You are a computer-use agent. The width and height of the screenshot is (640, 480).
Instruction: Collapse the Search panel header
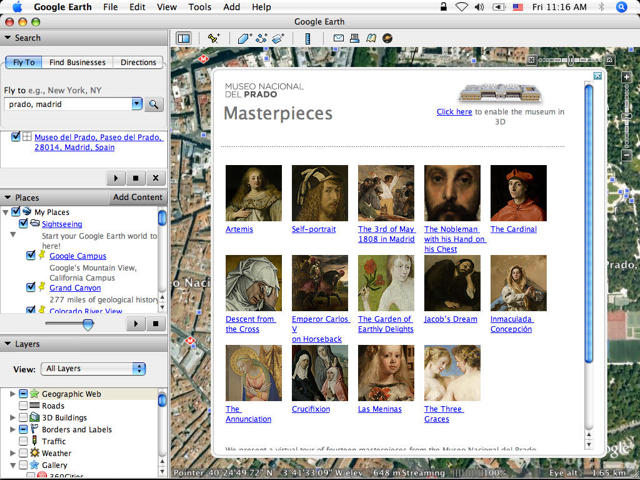pyautogui.click(x=8, y=38)
